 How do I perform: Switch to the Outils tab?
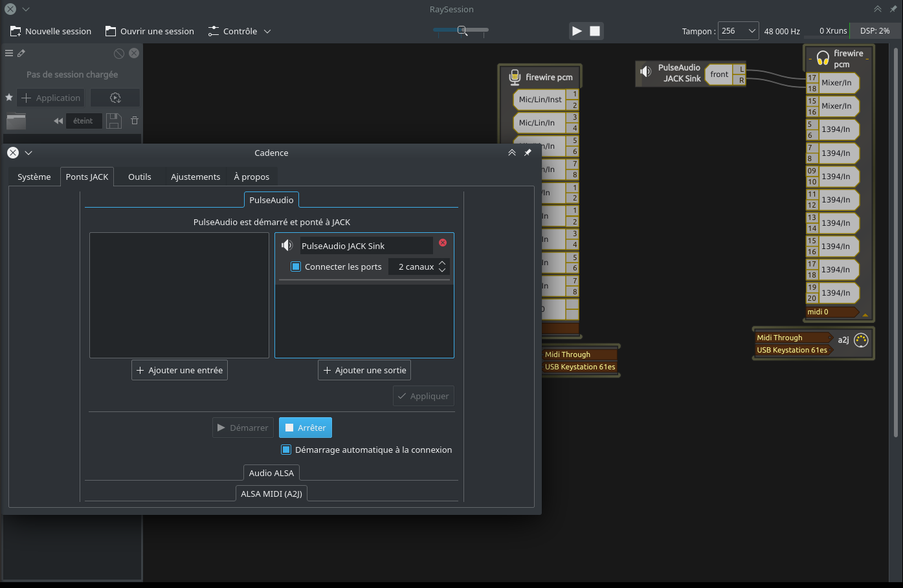point(139,177)
